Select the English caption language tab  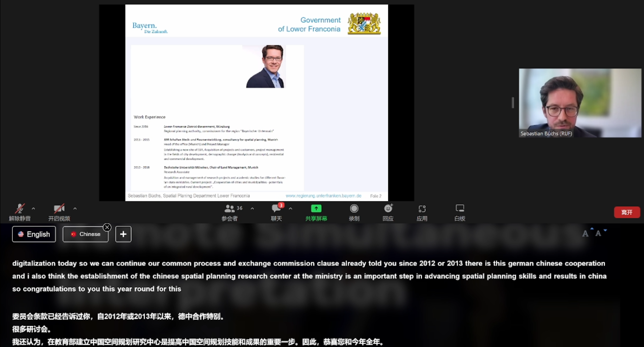click(x=34, y=234)
